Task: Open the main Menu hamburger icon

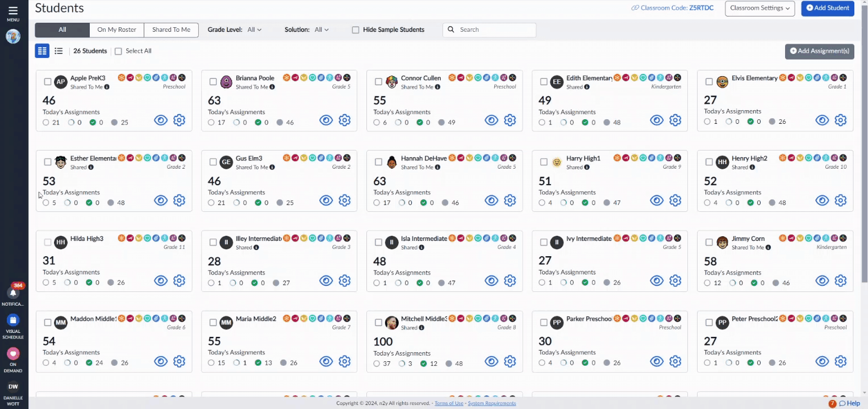Action: [12, 11]
